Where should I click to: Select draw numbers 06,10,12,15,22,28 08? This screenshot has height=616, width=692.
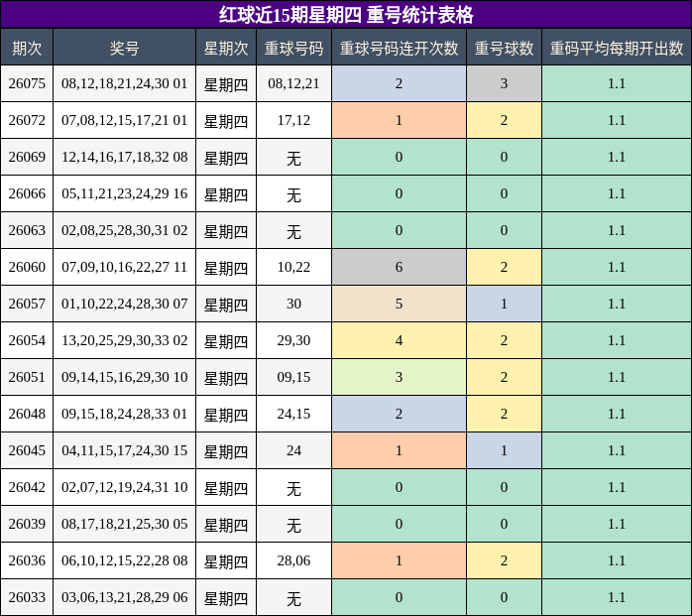pos(125,559)
